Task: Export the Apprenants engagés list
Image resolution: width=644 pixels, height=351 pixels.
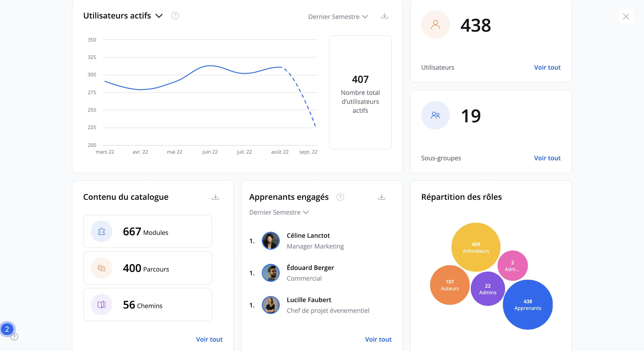Action: pos(382,197)
